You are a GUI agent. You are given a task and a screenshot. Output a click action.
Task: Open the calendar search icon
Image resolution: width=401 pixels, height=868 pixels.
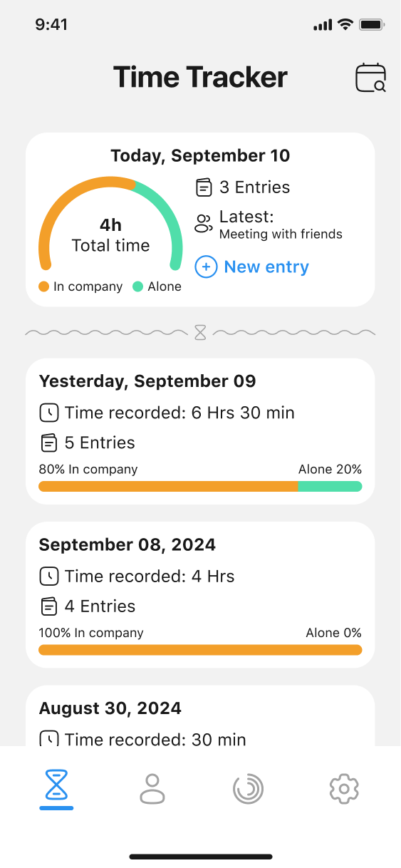coord(370,78)
